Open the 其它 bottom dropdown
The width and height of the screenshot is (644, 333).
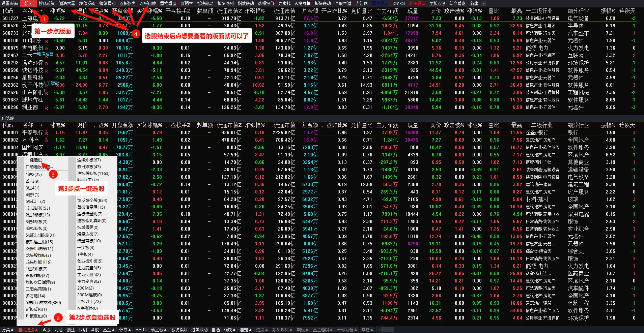[367, 330]
